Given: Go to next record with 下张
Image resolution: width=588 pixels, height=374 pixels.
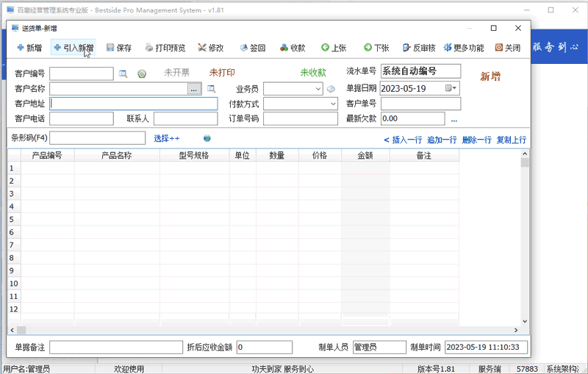Looking at the screenshot, I should [x=376, y=48].
